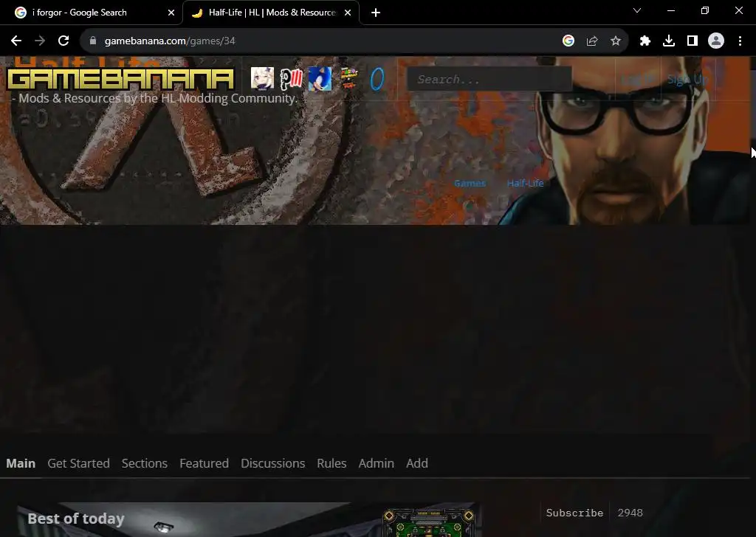Restore down the browser window
Screen dimensions: 756x537
(705, 10)
